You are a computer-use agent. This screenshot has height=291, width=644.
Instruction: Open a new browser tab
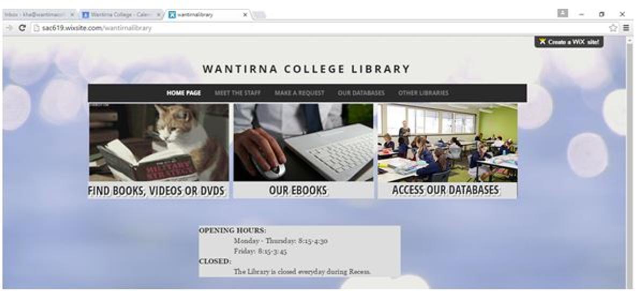[260, 15]
